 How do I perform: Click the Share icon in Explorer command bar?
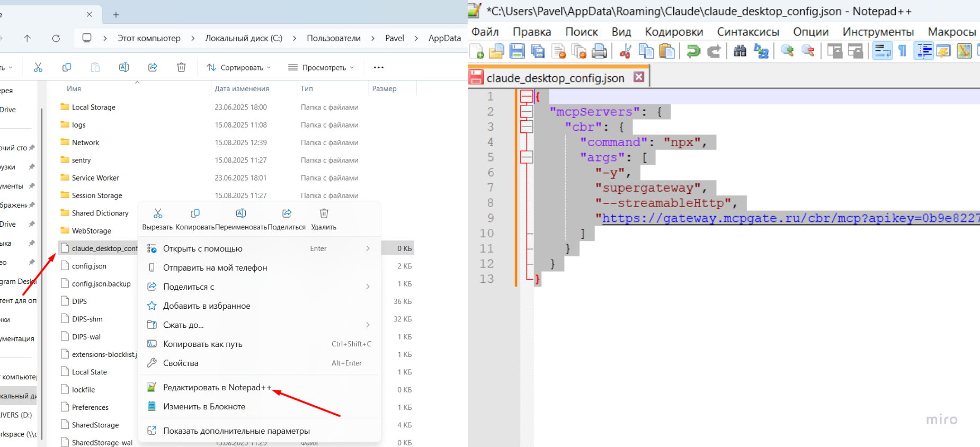click(x=153, y=67)
